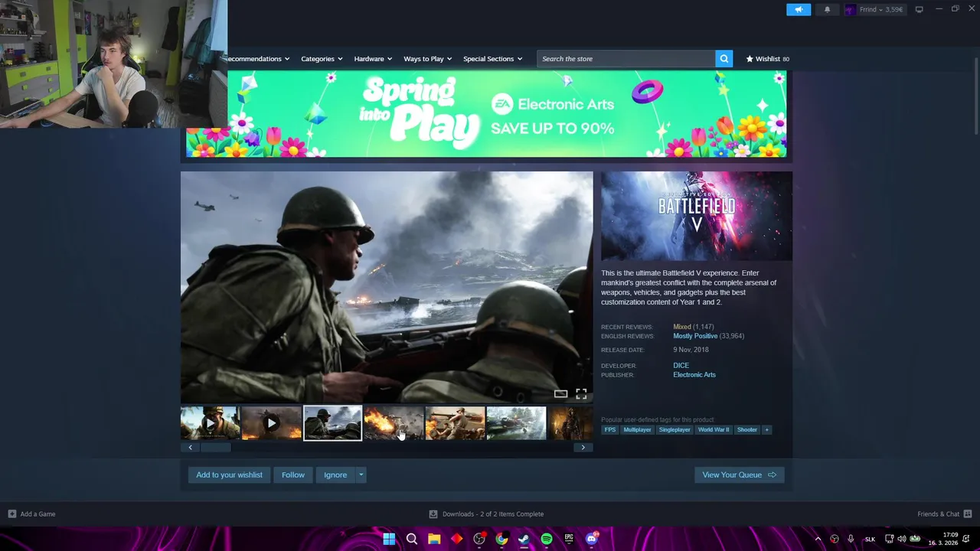Open Discord from taskbar

[591, 539]
